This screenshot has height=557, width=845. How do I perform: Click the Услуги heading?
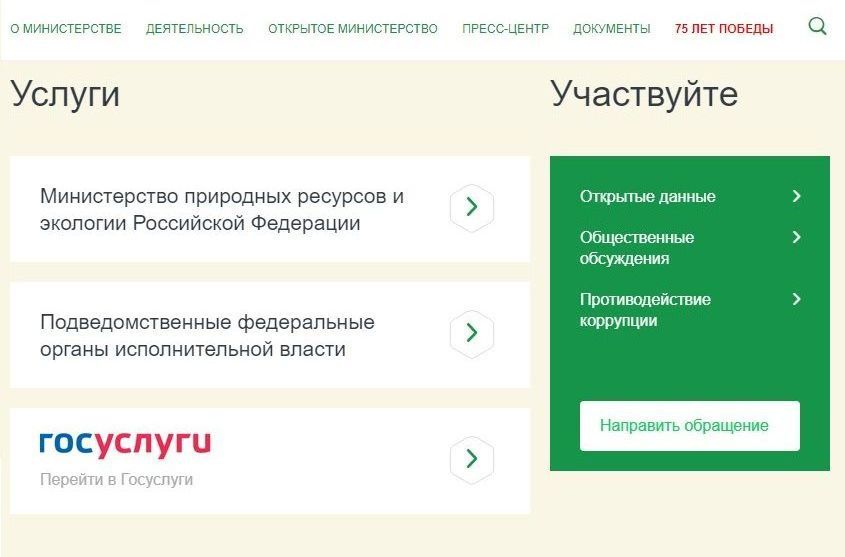(65, 94)
